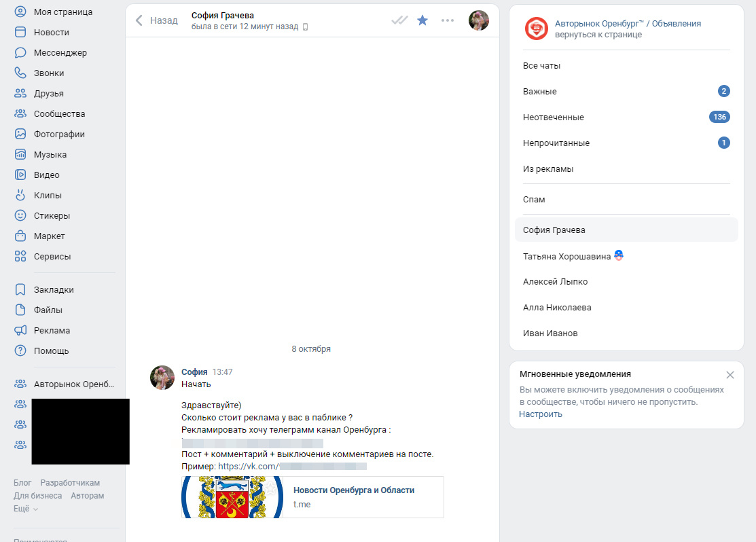
Task: Click the 136 unanswered counter badge
Action: click(x=719, y=117)
